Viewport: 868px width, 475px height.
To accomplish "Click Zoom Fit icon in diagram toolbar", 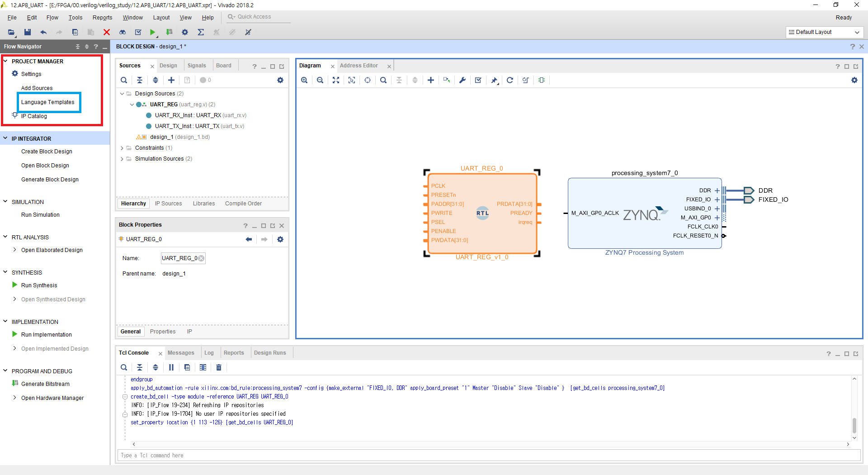I will pyautogui.click(x=336, y=80).
